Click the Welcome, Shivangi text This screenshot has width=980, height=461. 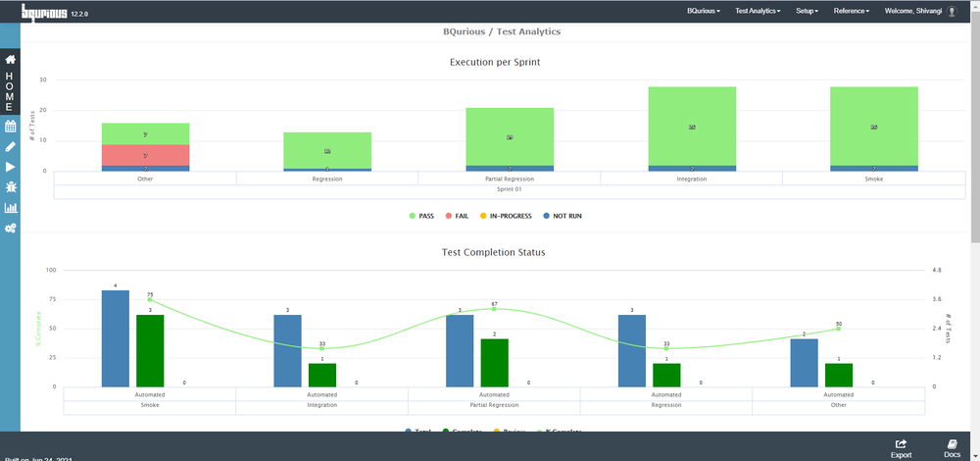[913, 11]
